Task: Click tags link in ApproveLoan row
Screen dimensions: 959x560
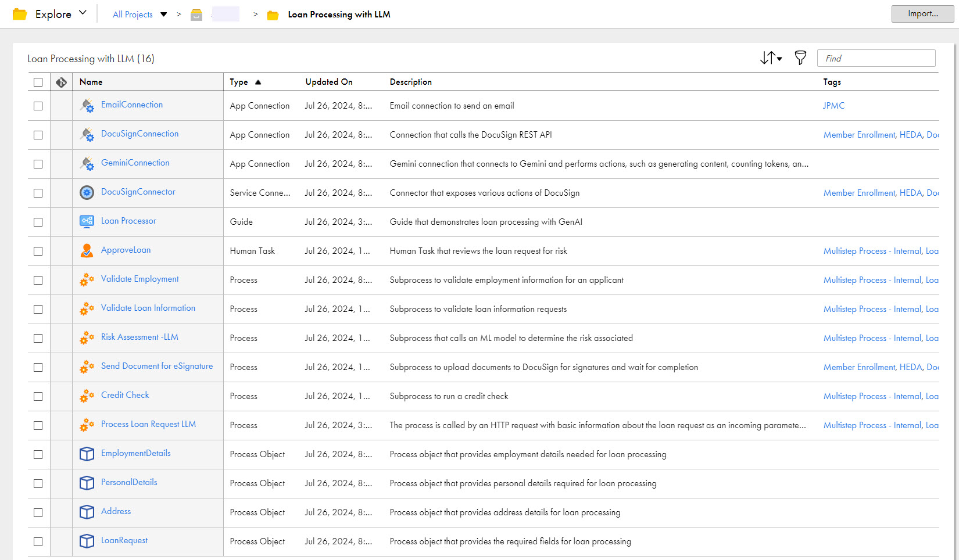Action: point(881,251)
